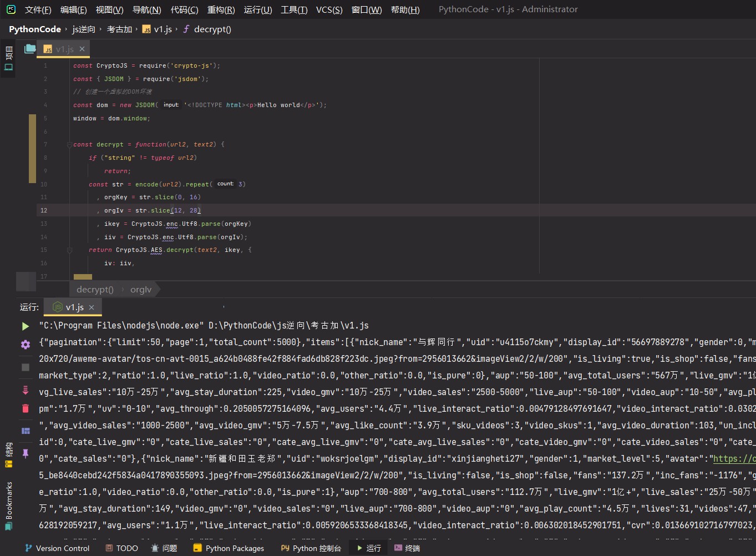Close the v1.js editor tab
Screen dimensions: 756x556
pos(82,49)
